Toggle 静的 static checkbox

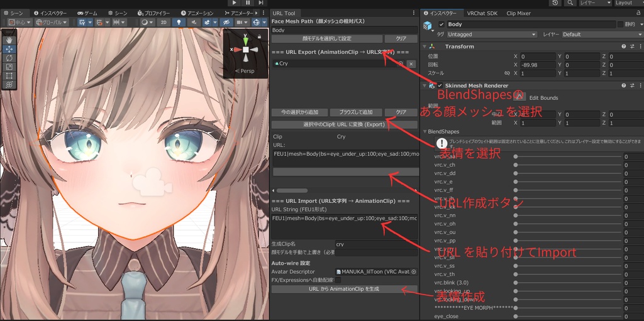(x=620, y=24)
